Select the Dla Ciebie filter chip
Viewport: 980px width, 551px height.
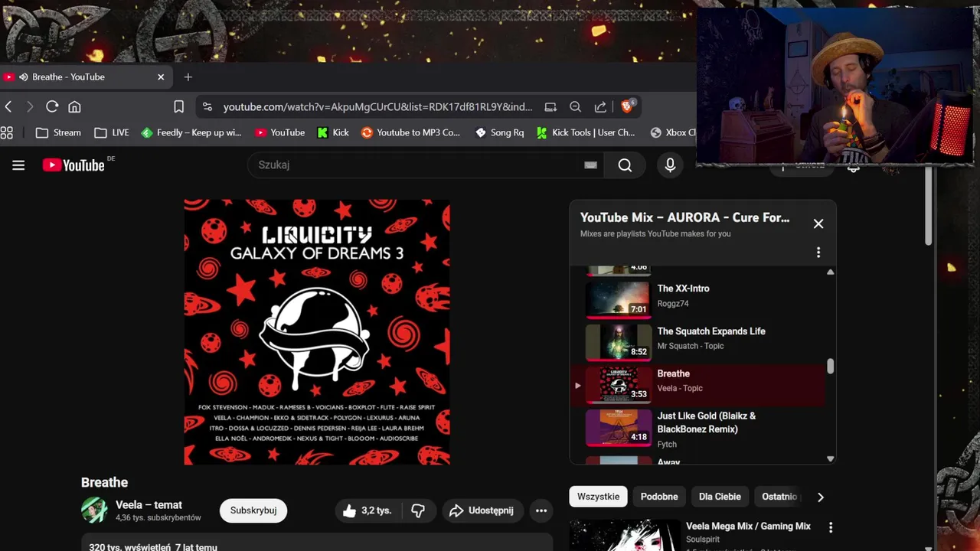click(720, 497)
